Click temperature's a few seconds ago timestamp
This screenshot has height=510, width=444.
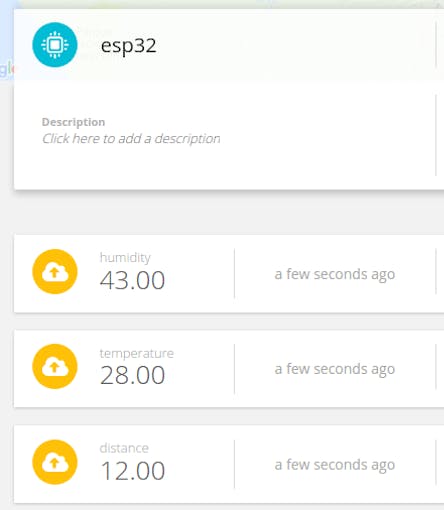pyautogui.click(x=335, y=369)
